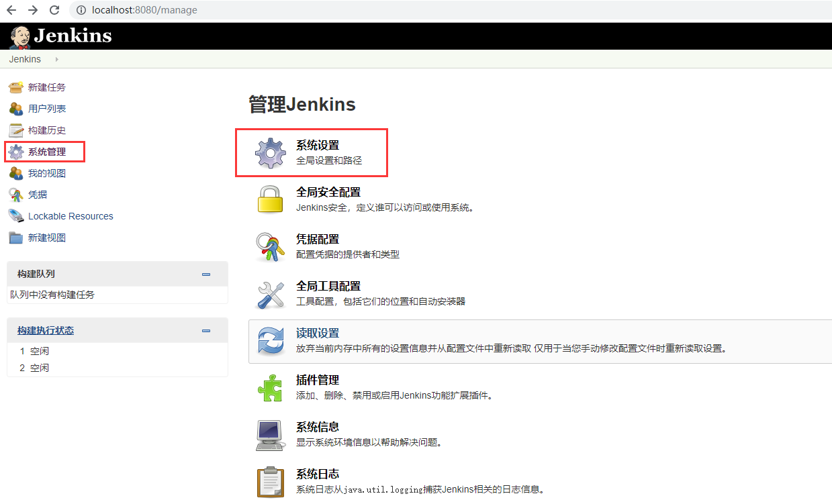The height and width of the screenshot is (504, 832).
Task: Click the 全局工具配置 wrench icon
Action: (271, 294)
